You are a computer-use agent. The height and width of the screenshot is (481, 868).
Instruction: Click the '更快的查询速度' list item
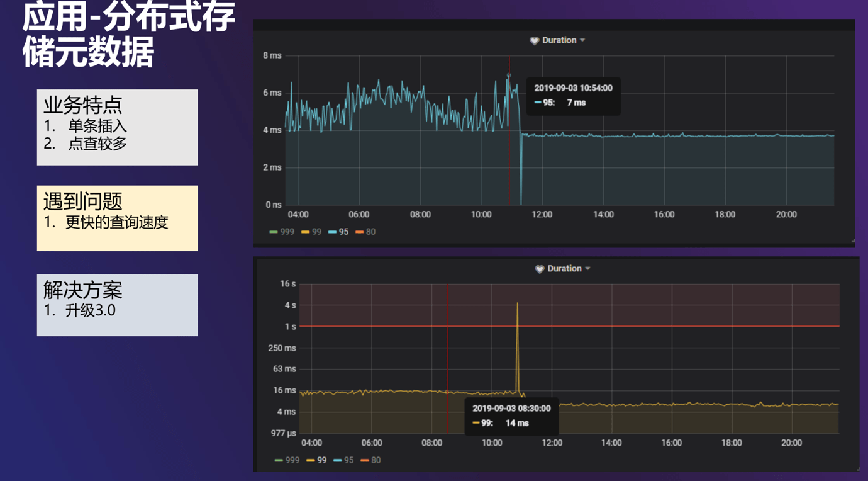tap(117, 222)
